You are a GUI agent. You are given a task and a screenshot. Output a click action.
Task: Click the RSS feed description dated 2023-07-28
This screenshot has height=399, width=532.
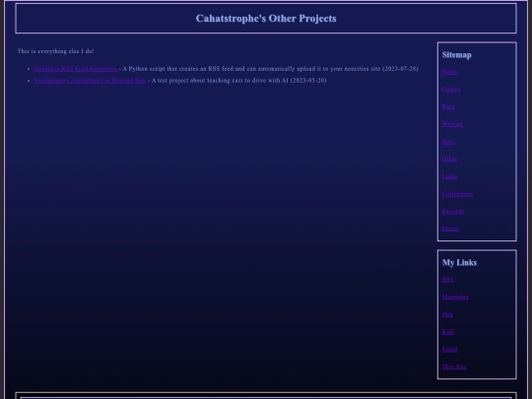[268, 69]
